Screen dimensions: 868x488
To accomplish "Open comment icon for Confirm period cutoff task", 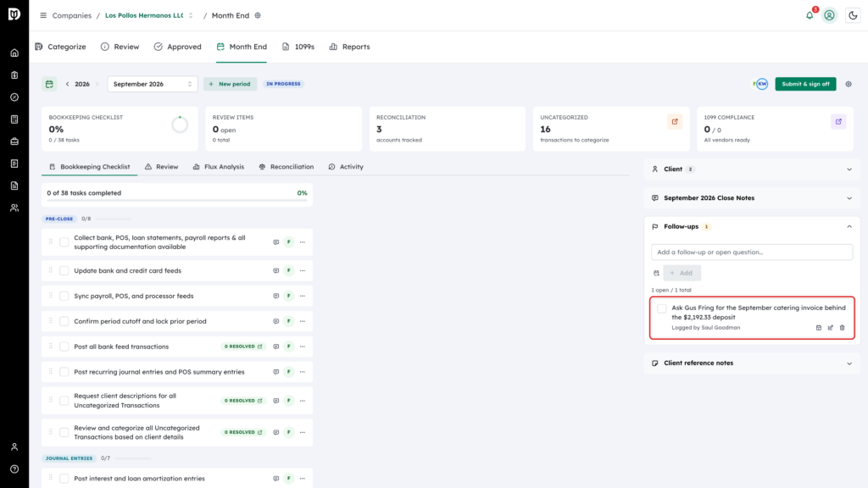I will pyautogui.click(x=275, y=321).
